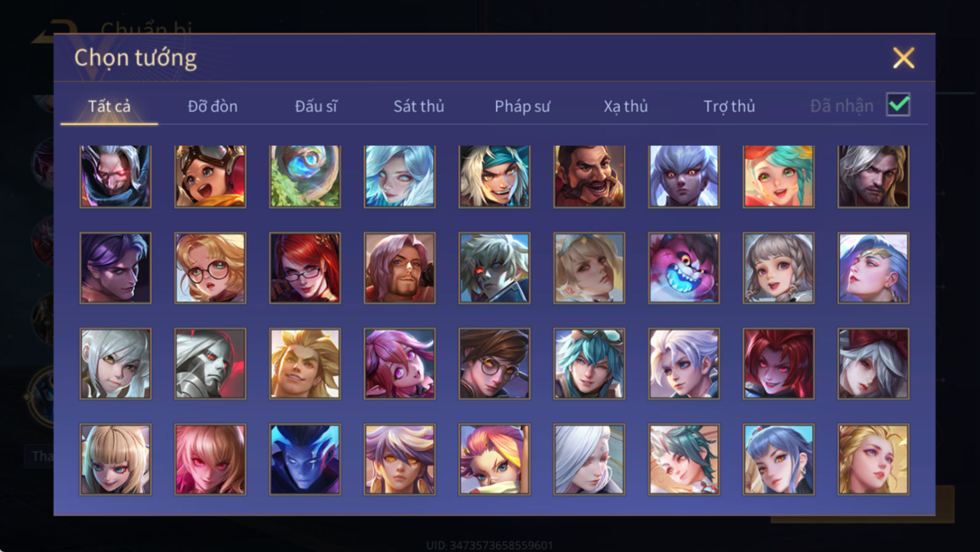Viewport: 980px width, 552px height.
Task: Pick the brown-haired boy with yellow glasses
Action: pos(494,363)
